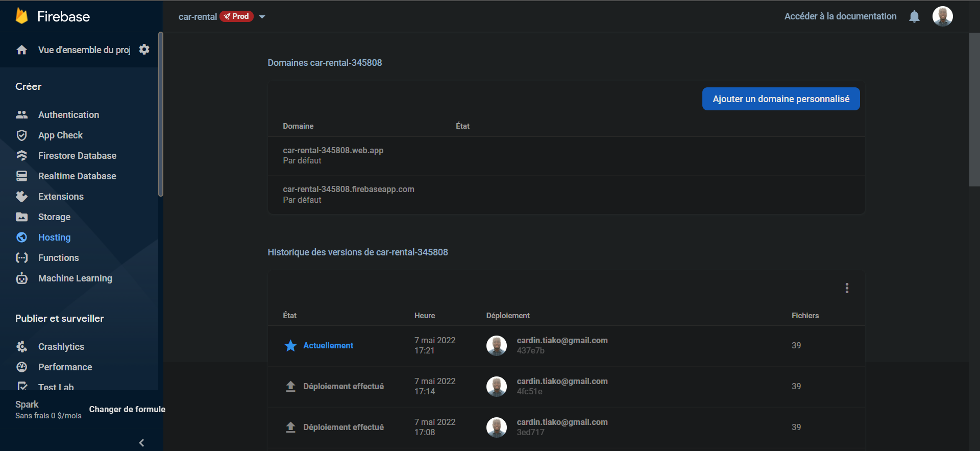980x451 pixels.
Task: Click the Performance gauge icon
Action: [x=21, y=367]
